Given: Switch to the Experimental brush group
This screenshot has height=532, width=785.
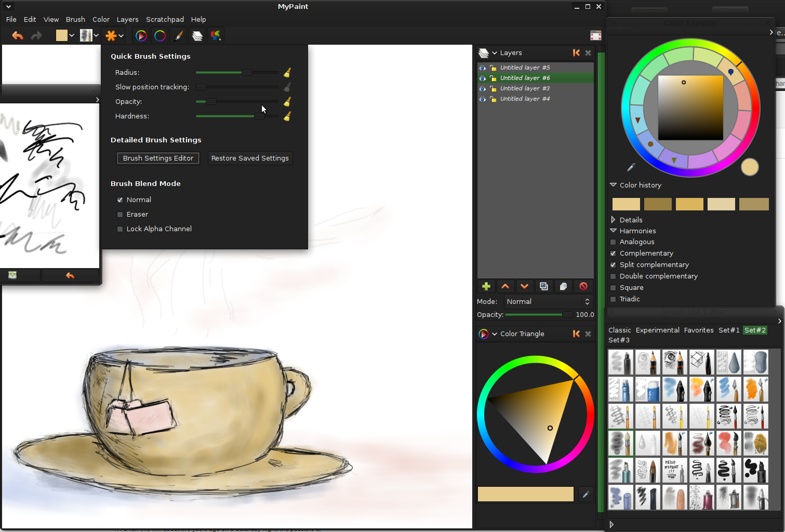Looking at the screenshot, I should 657,330.
